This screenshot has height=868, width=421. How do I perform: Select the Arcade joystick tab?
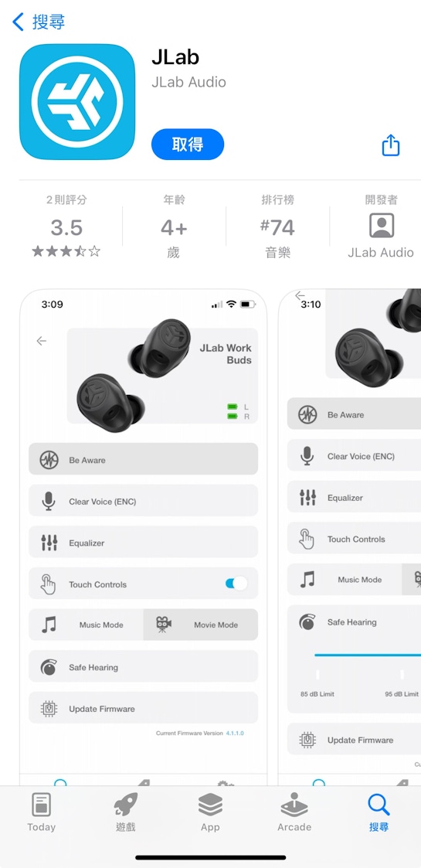294,812
